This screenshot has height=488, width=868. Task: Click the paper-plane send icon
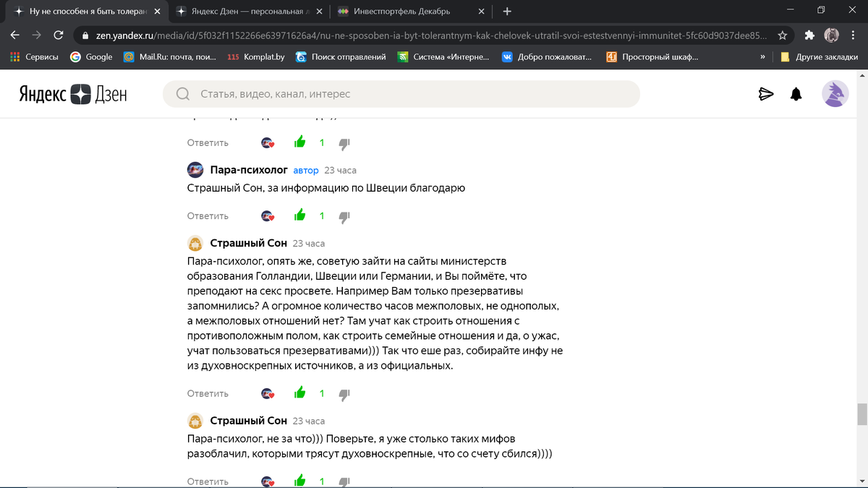(766, 94)
